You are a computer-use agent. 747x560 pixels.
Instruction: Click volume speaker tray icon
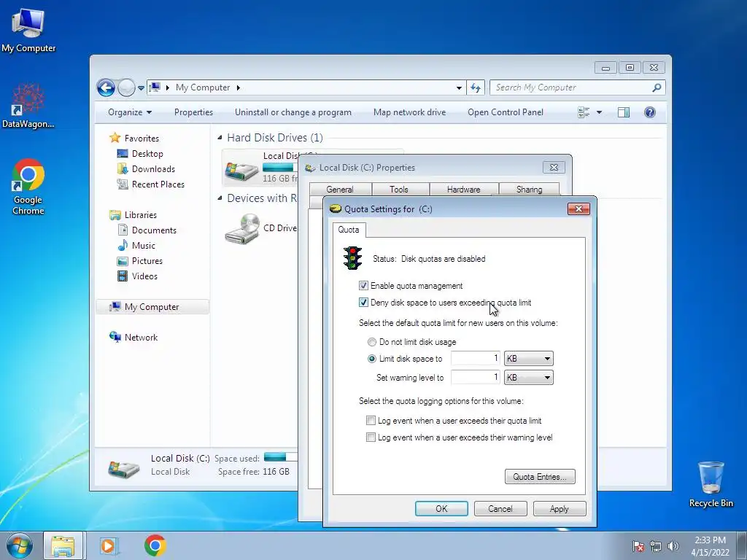pyautogui.click(x=673, y=546)
